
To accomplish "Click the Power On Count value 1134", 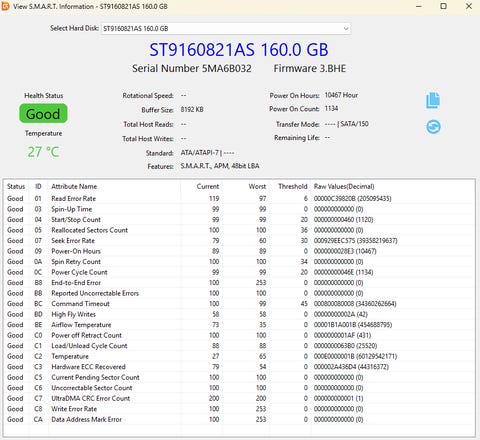I will coord(331,109).
